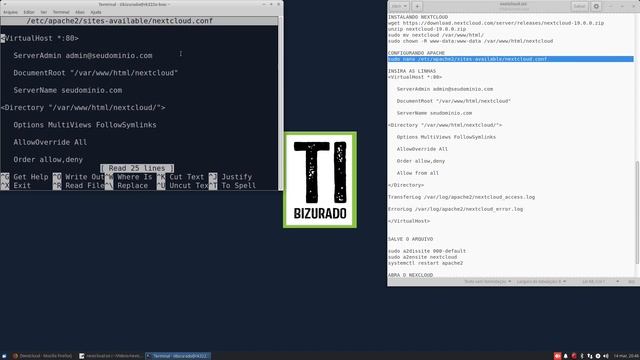Open the Ajuda menu in Terminal
The width and height of the screenshot is (640, 360).
[x=96, y=12]
